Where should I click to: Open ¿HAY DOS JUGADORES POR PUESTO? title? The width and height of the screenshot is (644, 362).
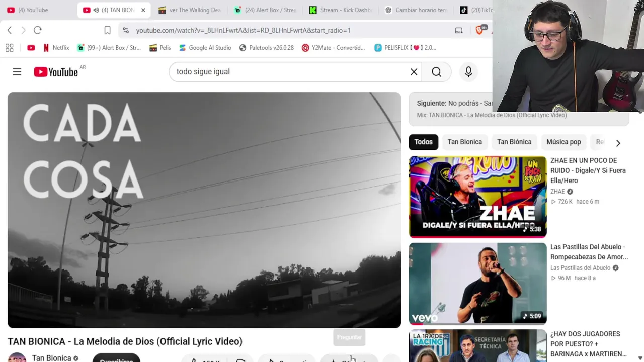click(588, 344)
